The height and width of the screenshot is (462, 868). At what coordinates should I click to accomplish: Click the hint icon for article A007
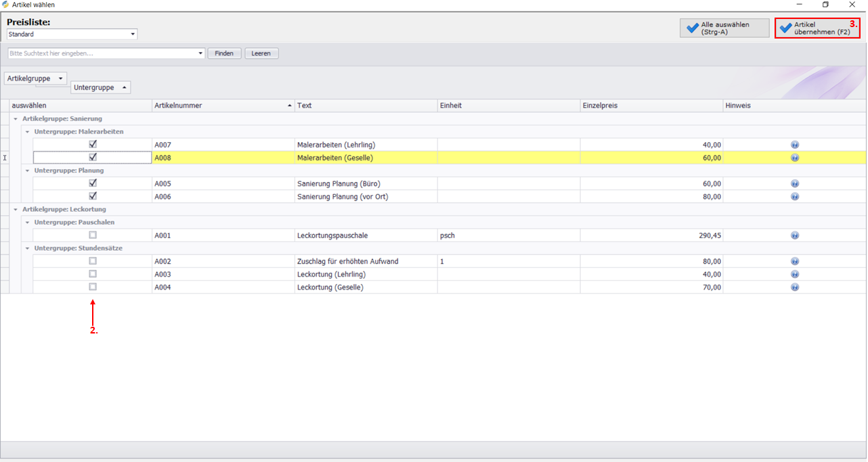795,145
